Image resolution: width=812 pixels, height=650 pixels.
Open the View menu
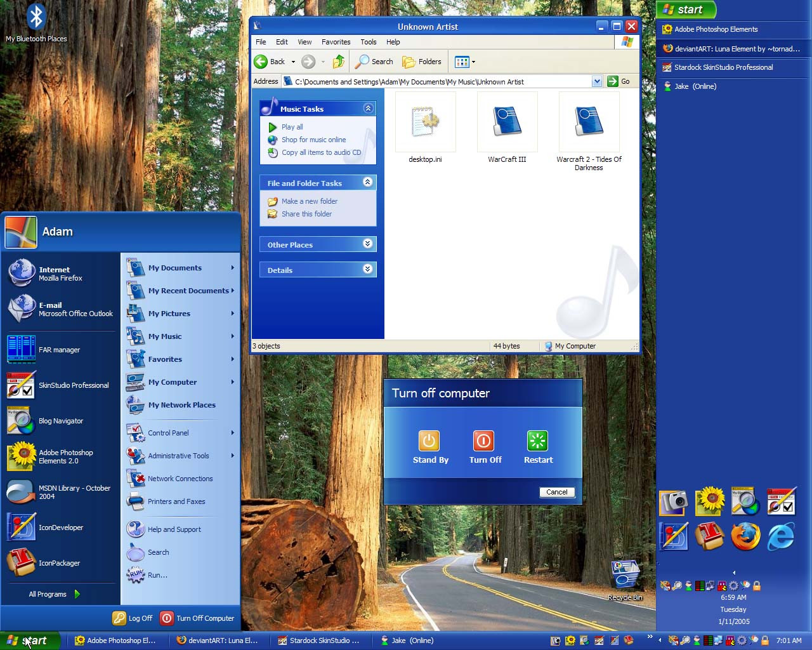coord(304,42)
